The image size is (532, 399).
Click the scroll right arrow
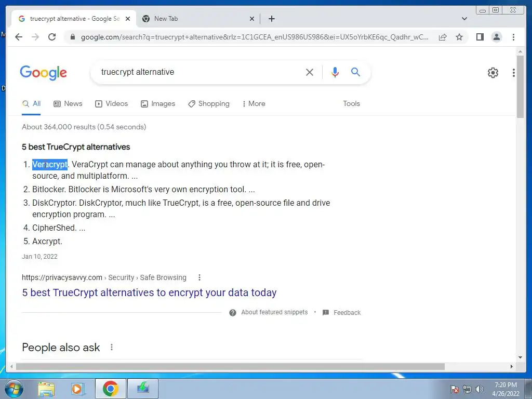coord(512,366)
